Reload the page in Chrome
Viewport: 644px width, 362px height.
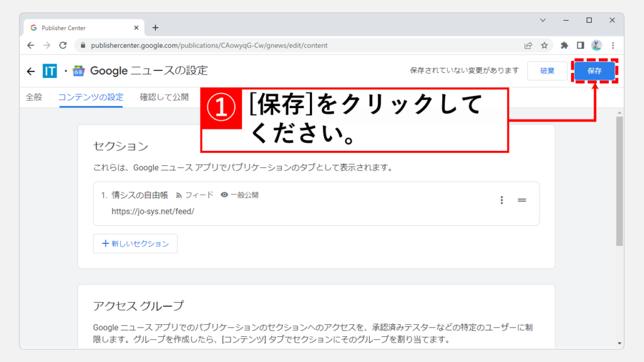tap(63, 45)
